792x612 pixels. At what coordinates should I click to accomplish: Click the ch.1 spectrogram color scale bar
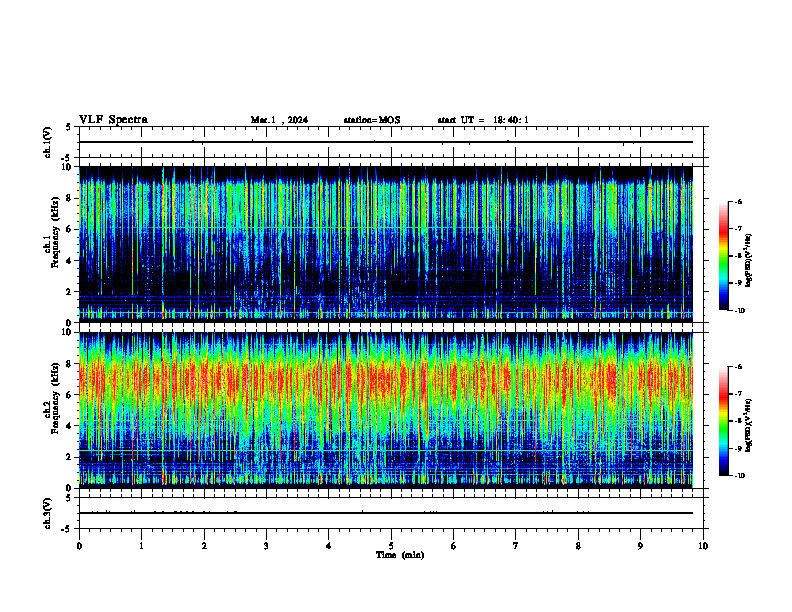click(x=724, y=256)
